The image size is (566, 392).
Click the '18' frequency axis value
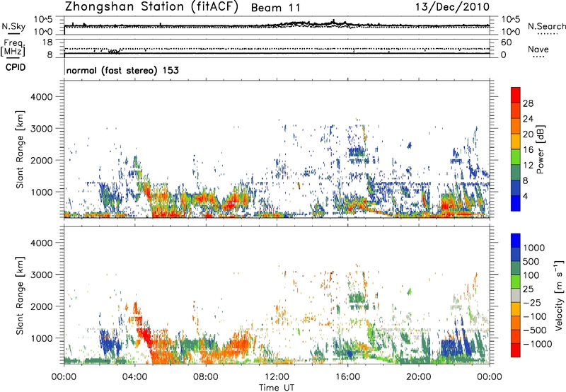(47, 42)
